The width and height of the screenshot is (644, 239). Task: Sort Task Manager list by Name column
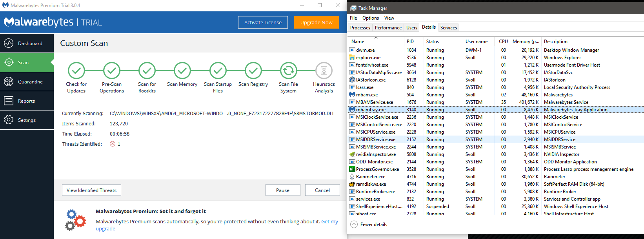click(376, 41)
